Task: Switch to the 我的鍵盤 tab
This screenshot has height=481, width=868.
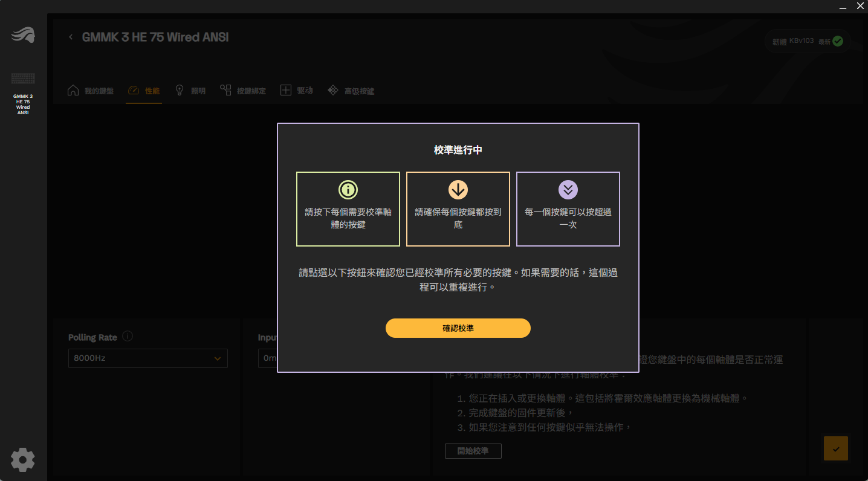Action: 91,91
